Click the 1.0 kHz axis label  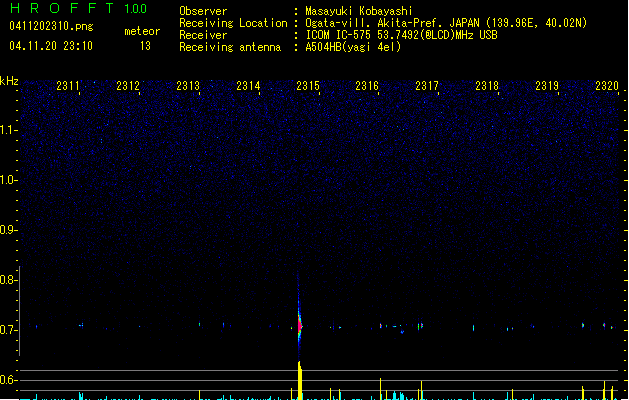8,180
